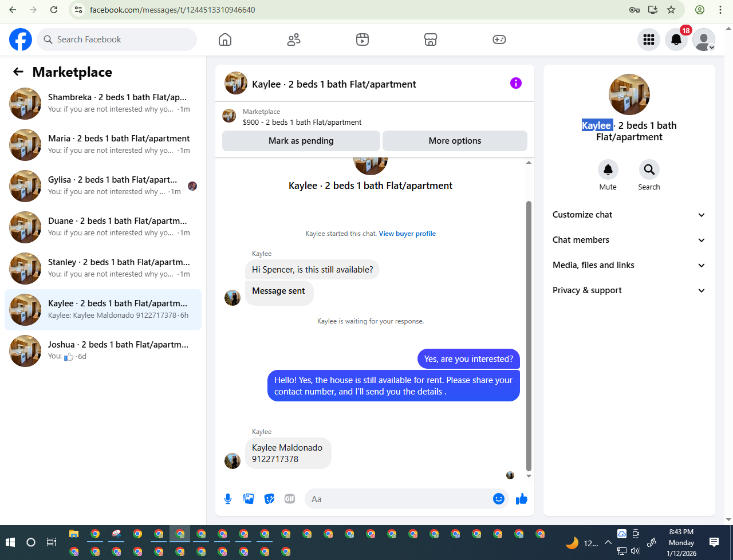This screenshot has height=560, width=733.
Task: Show hidden tray icons chevron
Action: [608, 542]
